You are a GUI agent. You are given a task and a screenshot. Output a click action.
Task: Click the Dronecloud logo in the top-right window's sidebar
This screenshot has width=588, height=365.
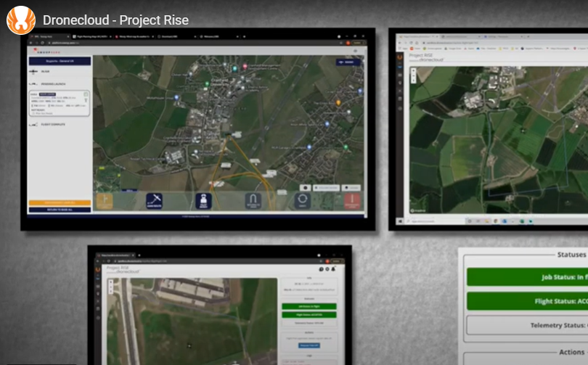(x=400, y=57)
